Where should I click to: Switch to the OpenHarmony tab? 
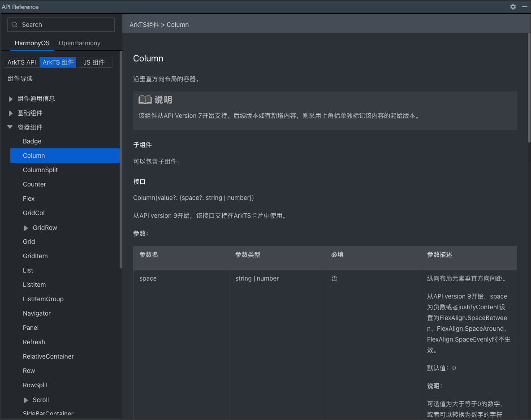pyautogui.click(x=80, y=43)
